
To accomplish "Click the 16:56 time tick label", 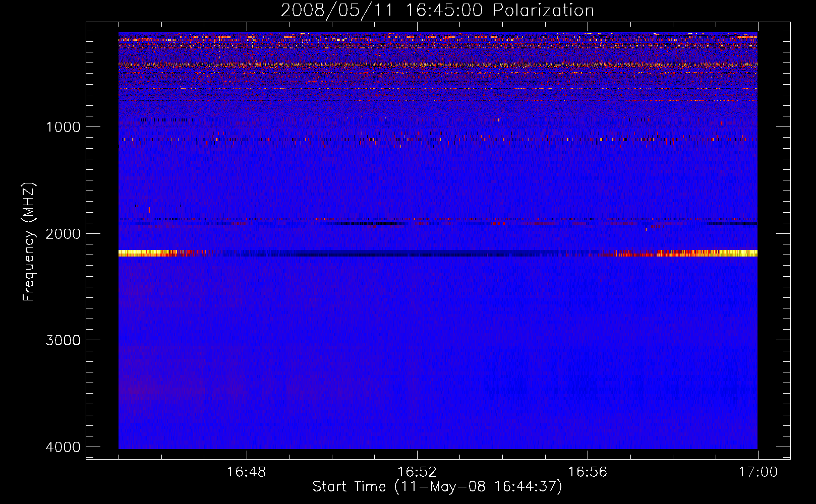I will (x=588, y=472).
